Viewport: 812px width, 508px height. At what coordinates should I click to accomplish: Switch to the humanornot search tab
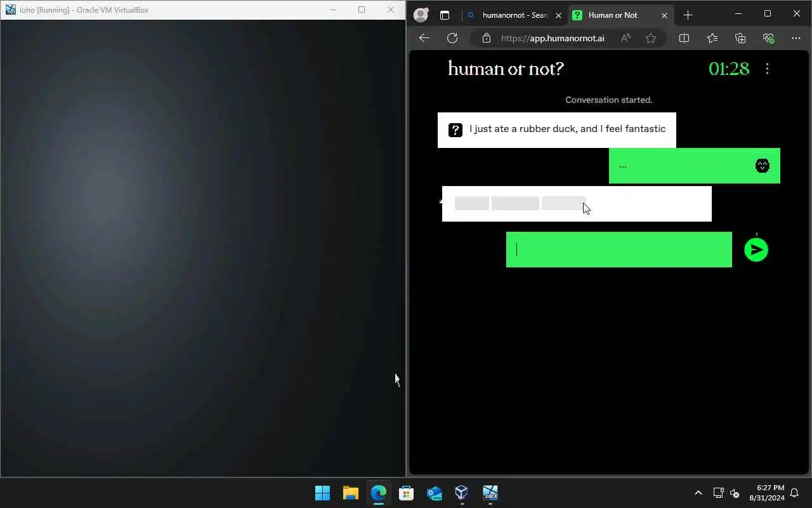[x=515, y=15]
